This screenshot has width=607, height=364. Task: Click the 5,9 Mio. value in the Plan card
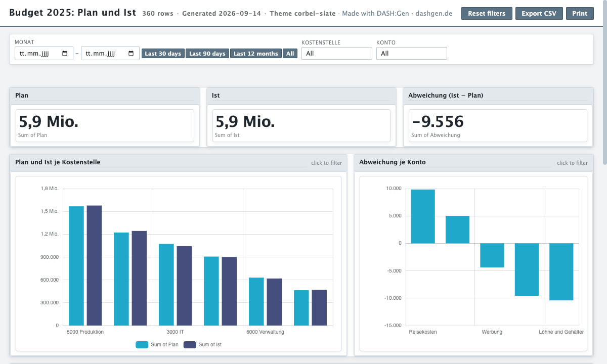point(49,121)
